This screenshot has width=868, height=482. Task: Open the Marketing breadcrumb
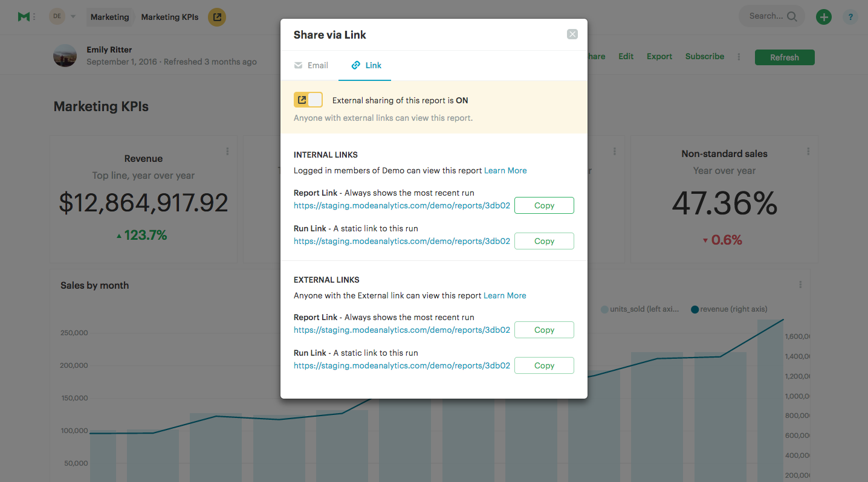pyautogui.click(x=110, y=17)
